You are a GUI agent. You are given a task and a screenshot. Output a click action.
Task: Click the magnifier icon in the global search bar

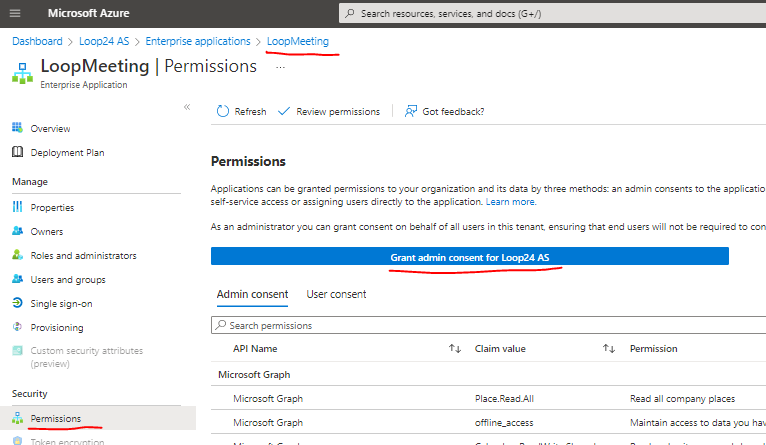350,13
